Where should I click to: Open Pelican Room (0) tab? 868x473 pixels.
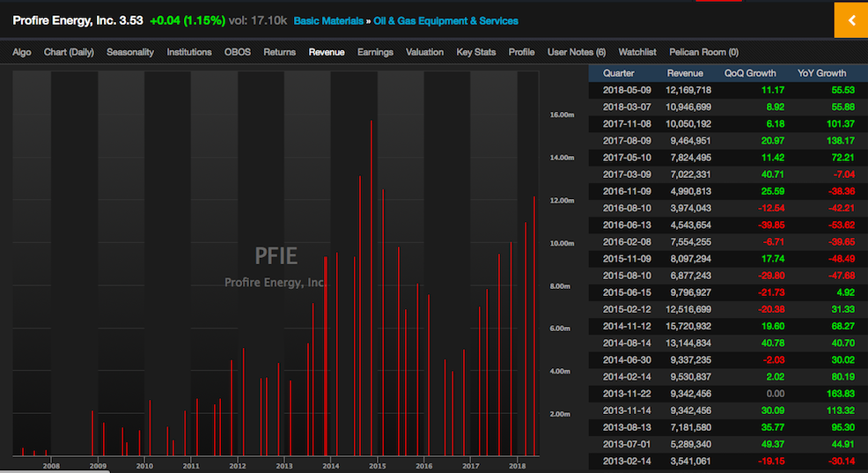(703, 52)
